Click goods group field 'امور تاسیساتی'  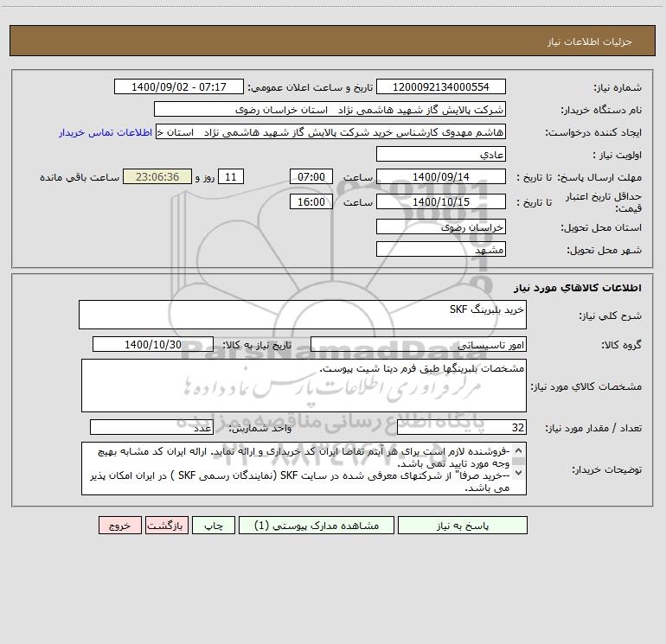pyautogui.click(x=419, y=344)
